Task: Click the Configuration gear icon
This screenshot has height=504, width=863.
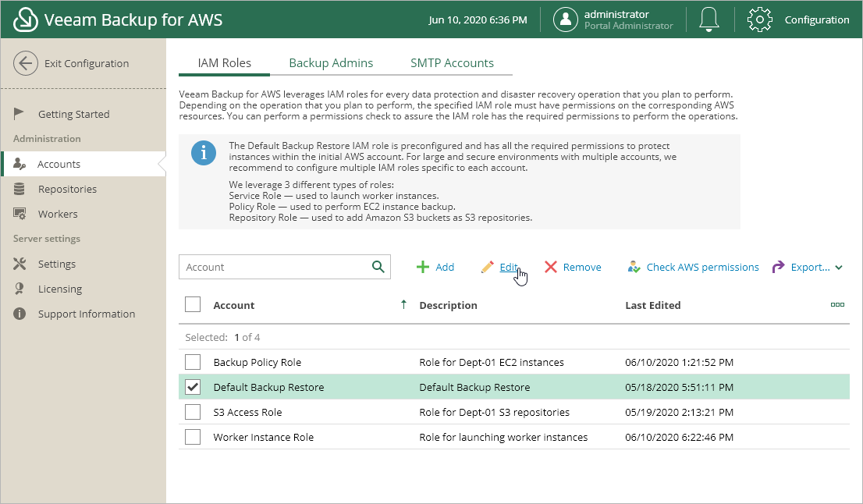Action: pyautogui.click(x=760, y=20)
